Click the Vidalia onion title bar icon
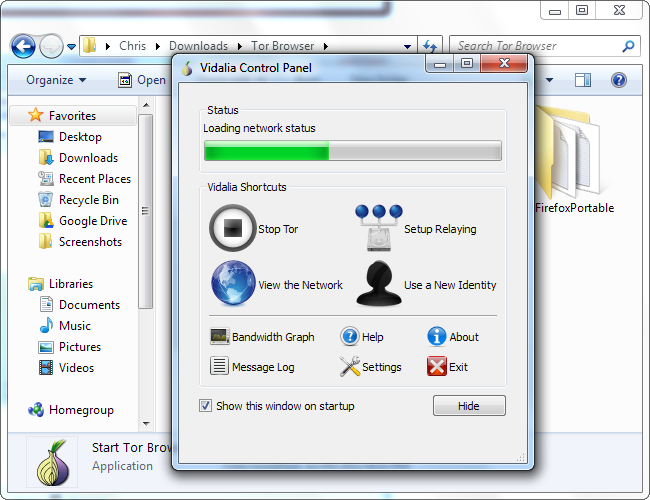Viewport: 650px width, 500px height. point(187,68)
